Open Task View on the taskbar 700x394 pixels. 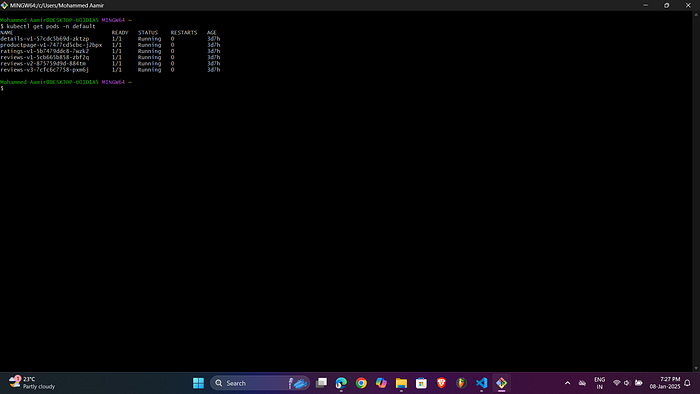[321, 383]
